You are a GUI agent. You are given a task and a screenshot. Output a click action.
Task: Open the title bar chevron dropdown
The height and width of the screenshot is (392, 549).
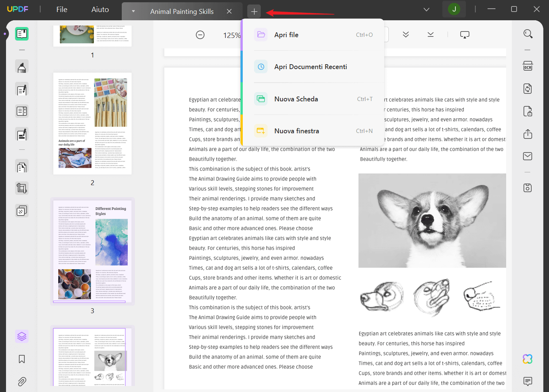click(426, 9)
